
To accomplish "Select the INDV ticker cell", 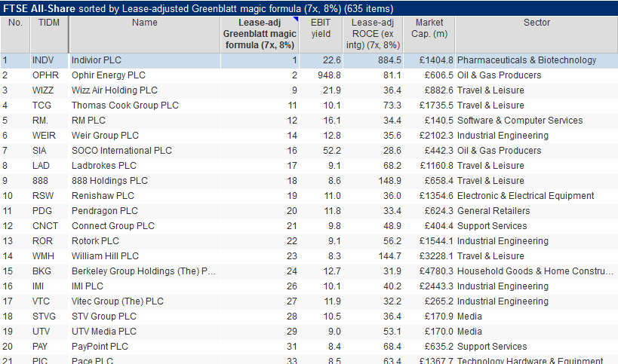I will point(43,60).
